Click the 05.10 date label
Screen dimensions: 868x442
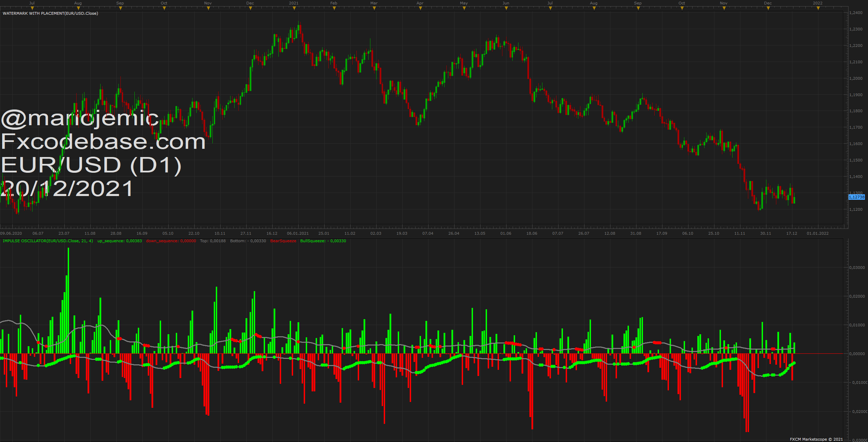[x=168, y=233]
